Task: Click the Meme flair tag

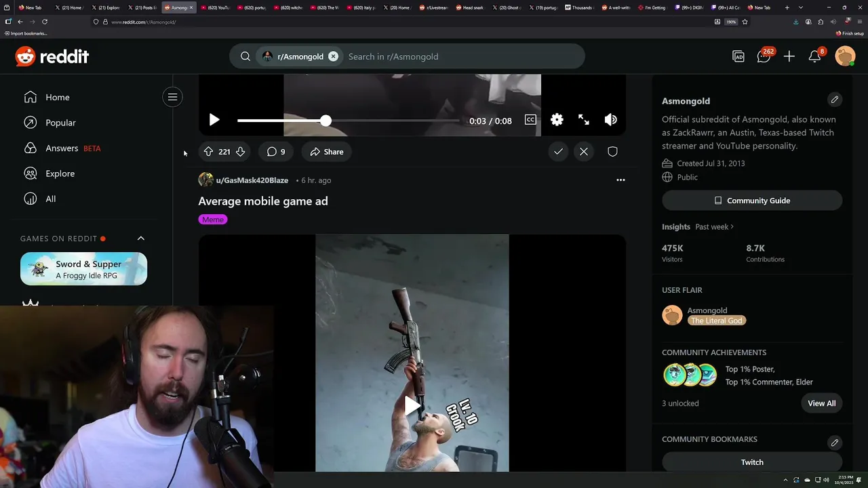Action: point(213,220)
